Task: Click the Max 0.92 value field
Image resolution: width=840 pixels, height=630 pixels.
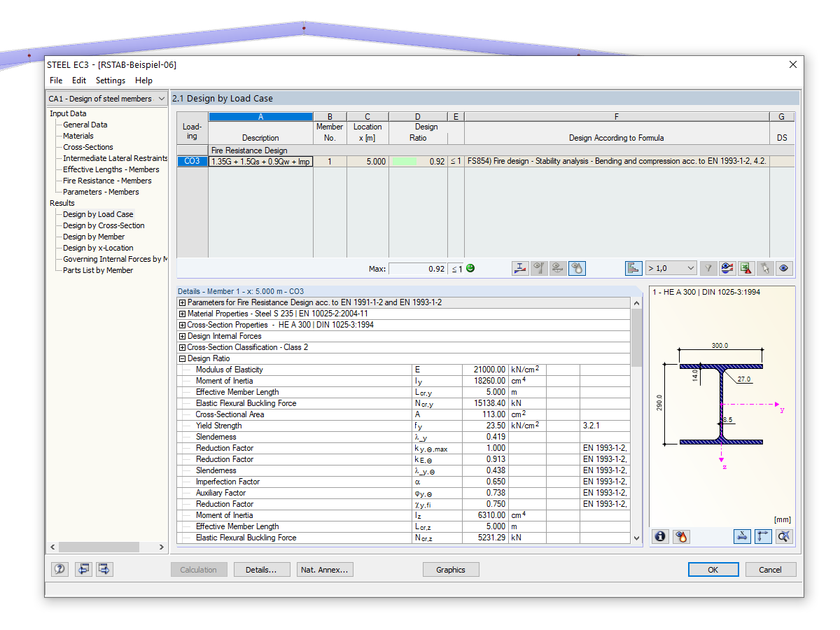Action: point(418,268)
